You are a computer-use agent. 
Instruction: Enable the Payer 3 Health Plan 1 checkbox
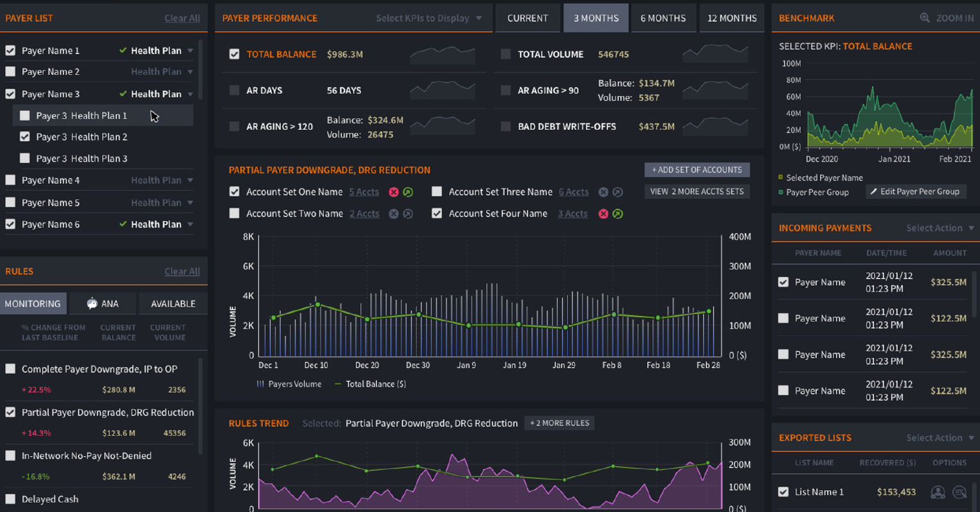point(25,116)
